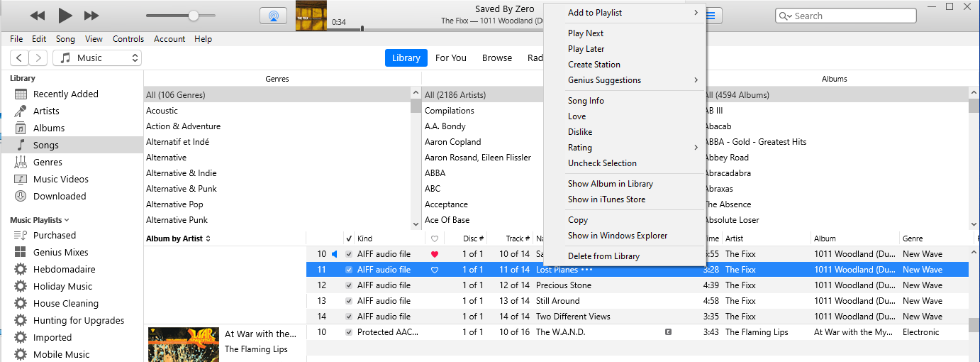Uncheck the checkbox for row 11 Lost Planes

tap(348, 270)
